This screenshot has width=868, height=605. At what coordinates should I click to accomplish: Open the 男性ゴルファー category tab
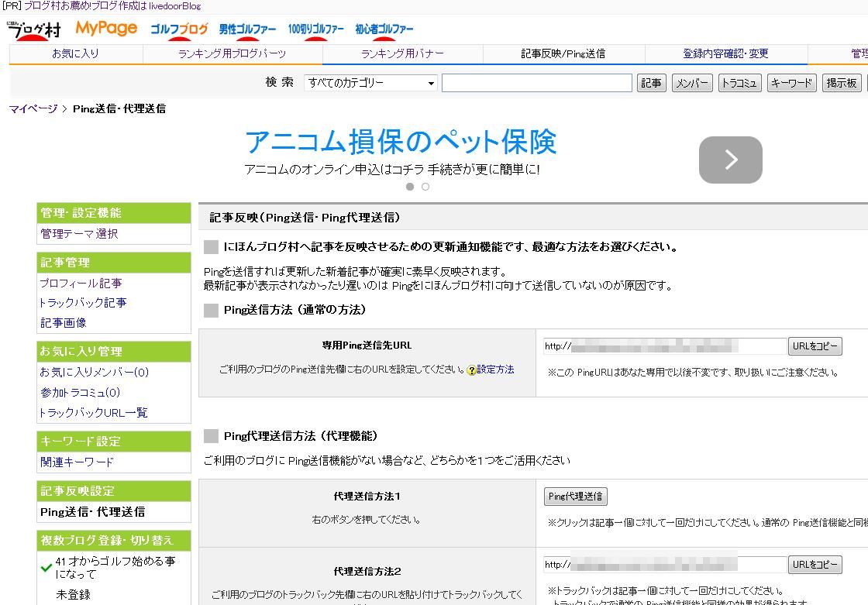pos(247,29)
